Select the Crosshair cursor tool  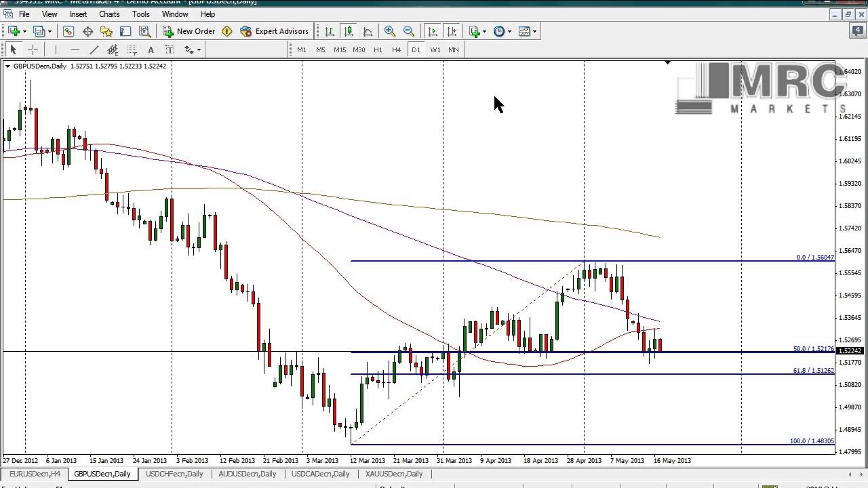tap(33, 49)
